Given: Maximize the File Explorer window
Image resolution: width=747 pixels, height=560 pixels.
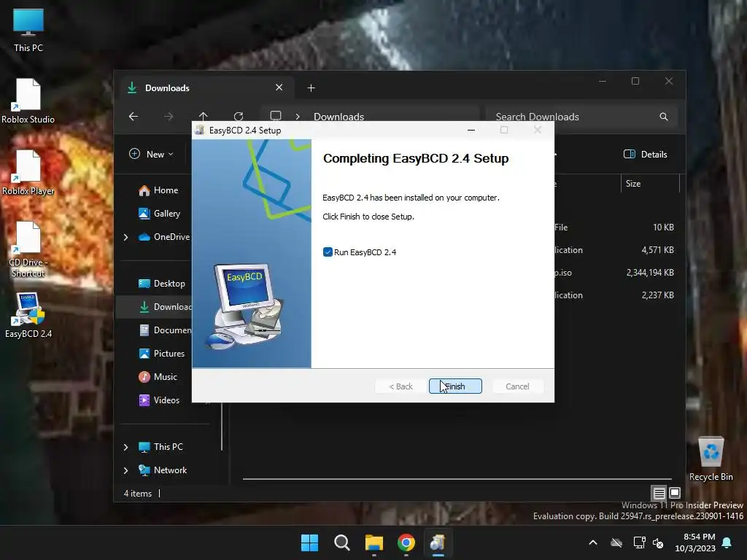Looking at the screenshot, I should pos(635,82).
